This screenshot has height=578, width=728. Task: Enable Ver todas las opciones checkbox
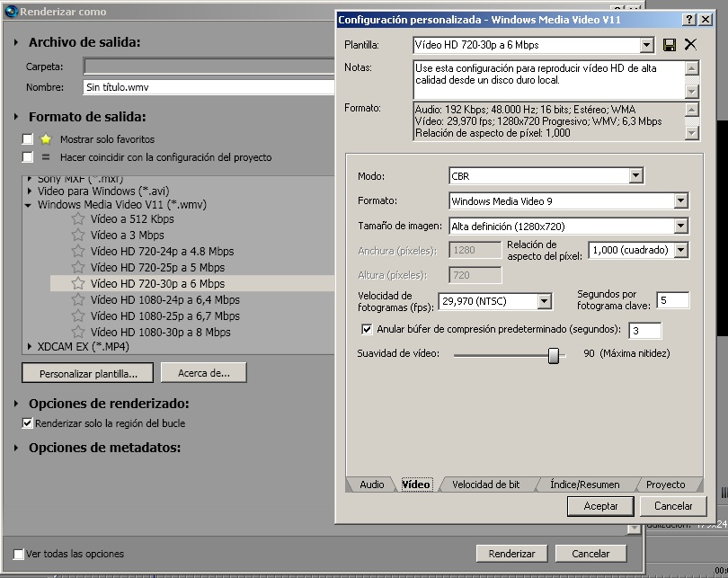pyautogui.click(x=19, y=554)
